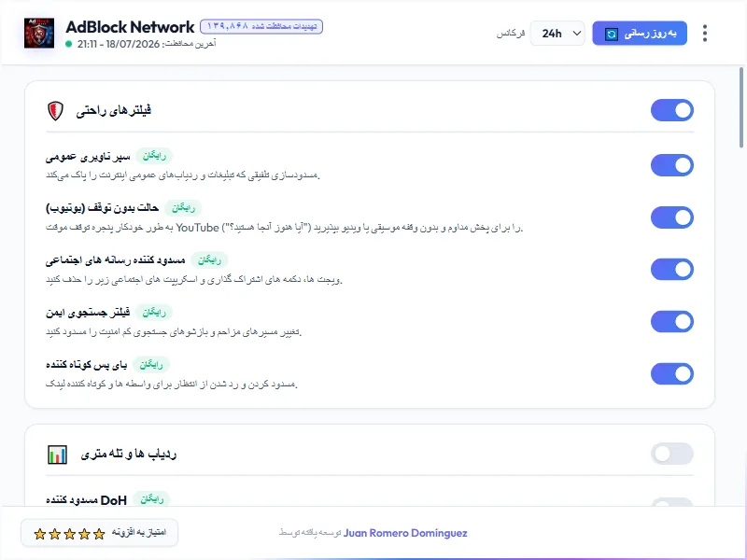Toggle the بای پس کوتاه کننده switch

point(671,374)
